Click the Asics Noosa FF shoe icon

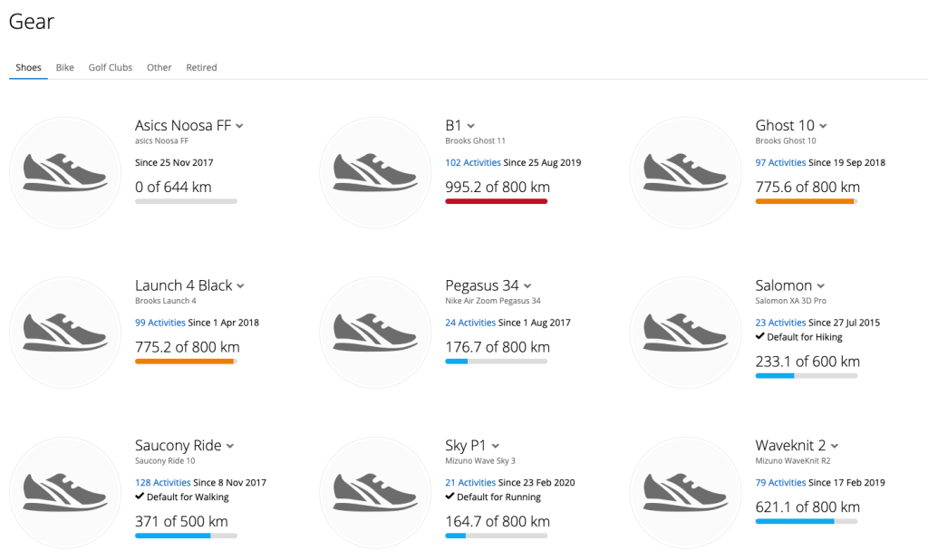pyautogui.click(x=63, y=172)
